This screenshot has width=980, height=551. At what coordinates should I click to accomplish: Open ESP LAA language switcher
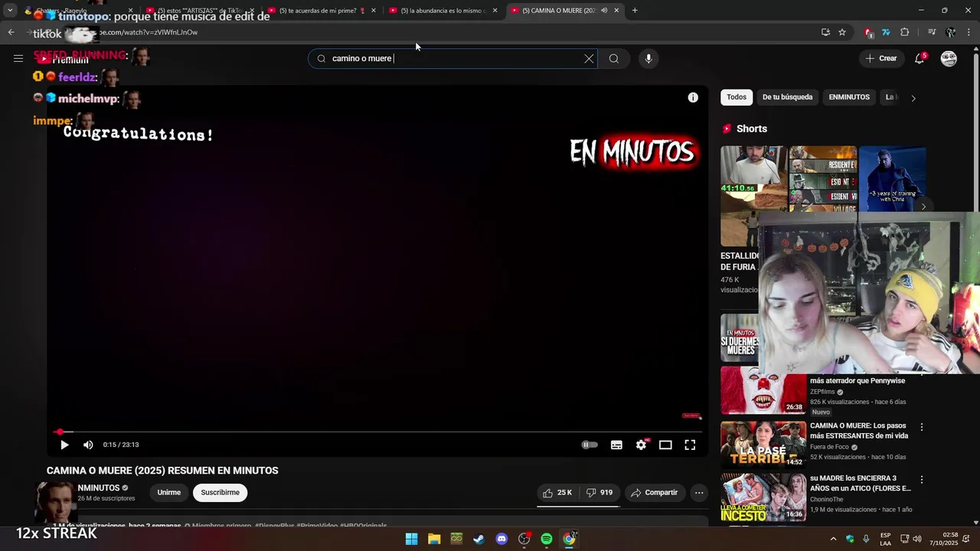click(x=885, y=539)
